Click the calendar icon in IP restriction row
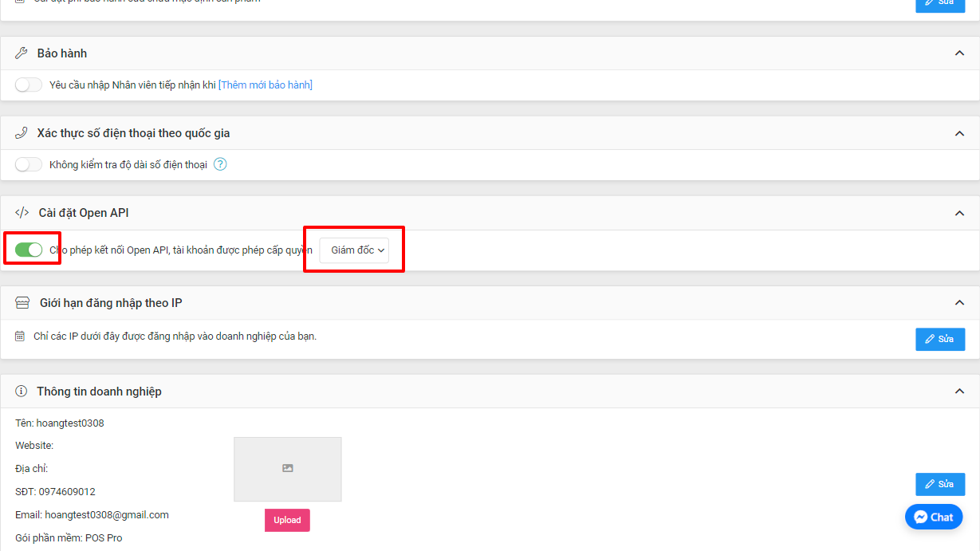This screenshot has height=551, width=980. coord(20,337)
